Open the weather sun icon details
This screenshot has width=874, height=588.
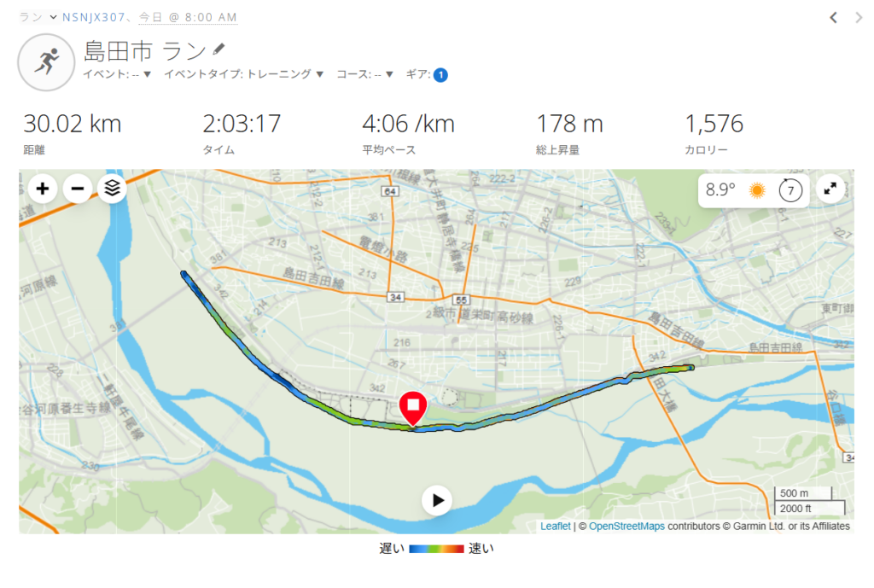pyautogui.click(x=757, y=190)
